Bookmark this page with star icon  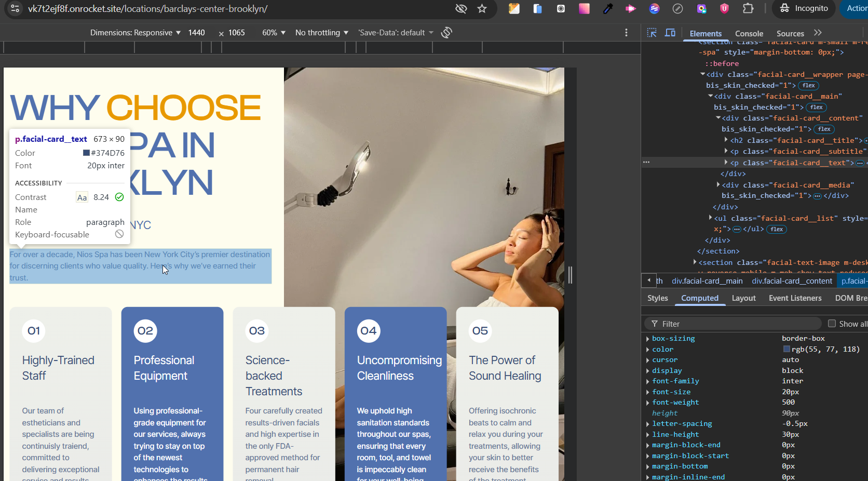click(482, 8)
